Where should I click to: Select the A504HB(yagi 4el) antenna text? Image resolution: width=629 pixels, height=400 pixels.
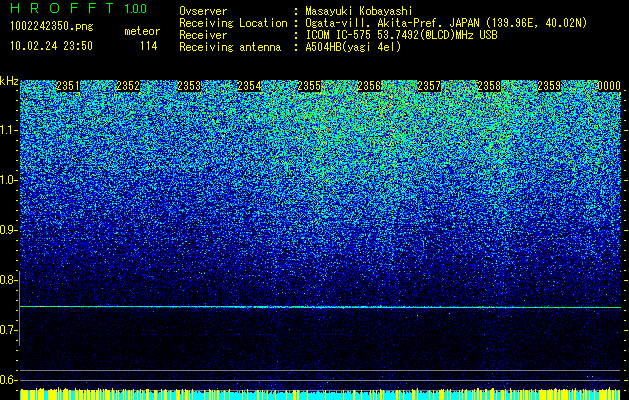pyautogui.click(x=353, y=47)
